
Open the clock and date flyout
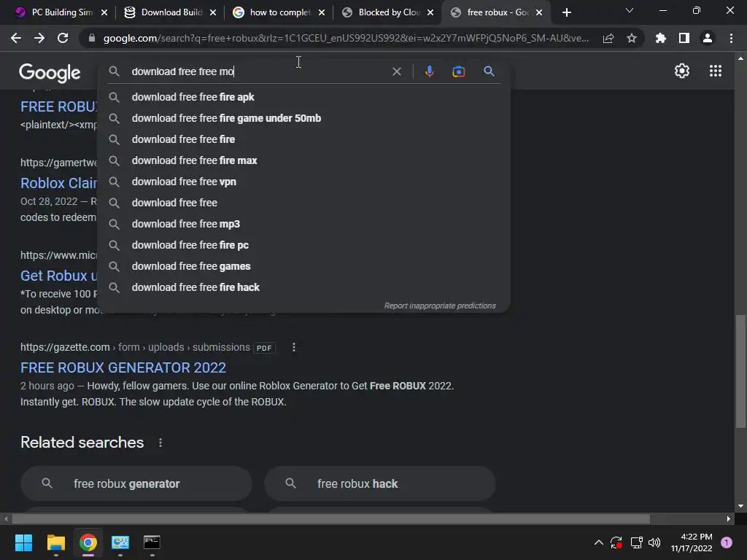click(692, 542)
